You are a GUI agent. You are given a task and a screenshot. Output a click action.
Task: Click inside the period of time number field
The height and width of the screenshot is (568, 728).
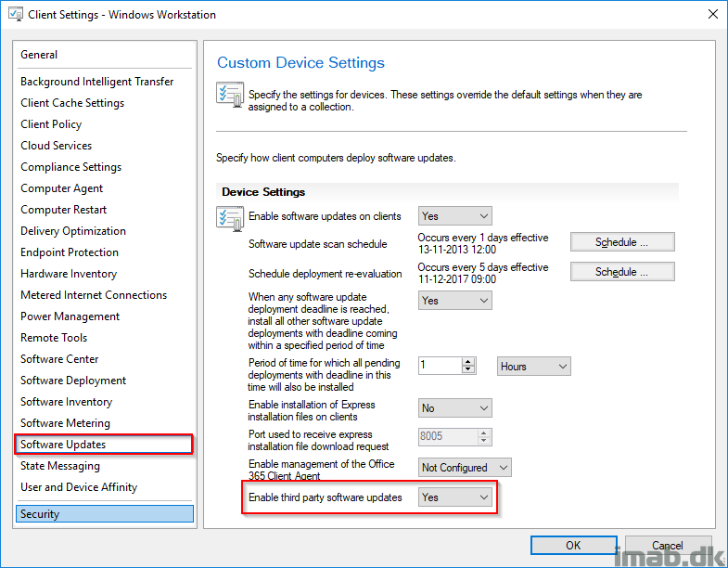click(441, 366)
